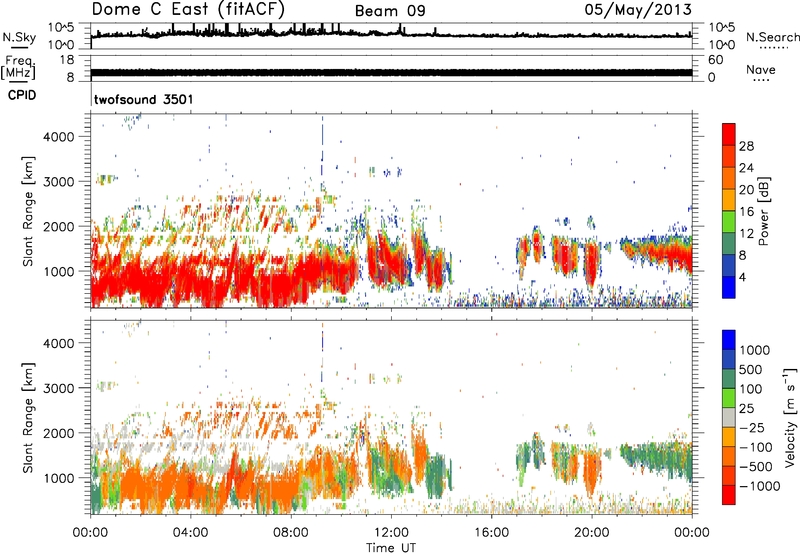Image resolution: width=800 pixels, height=554 pixels.
Task: Click the "-1000" value on the velocity colorbar
Action: point(759,486)
